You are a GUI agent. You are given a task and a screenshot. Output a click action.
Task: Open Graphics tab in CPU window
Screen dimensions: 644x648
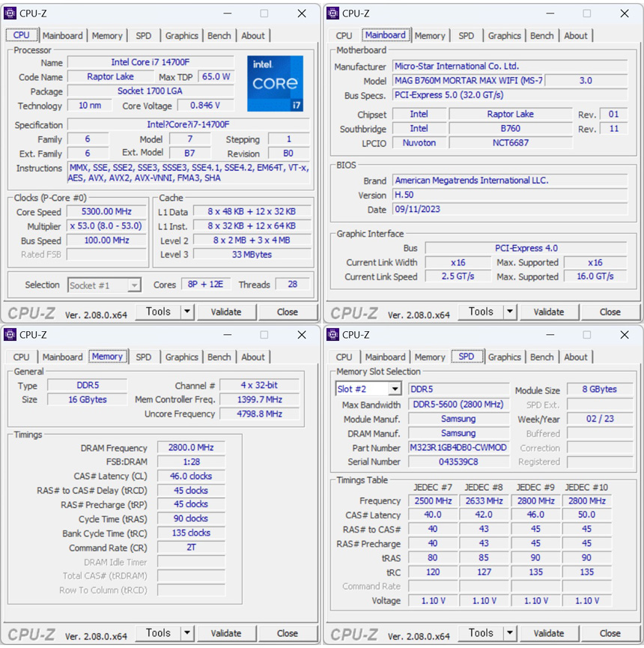pos(182,35)
